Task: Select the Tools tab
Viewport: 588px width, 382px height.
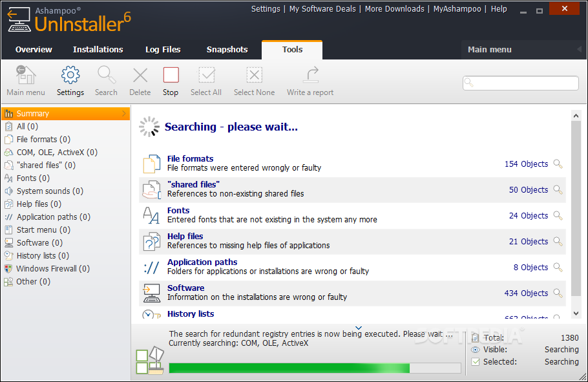Action: (292, 50)
